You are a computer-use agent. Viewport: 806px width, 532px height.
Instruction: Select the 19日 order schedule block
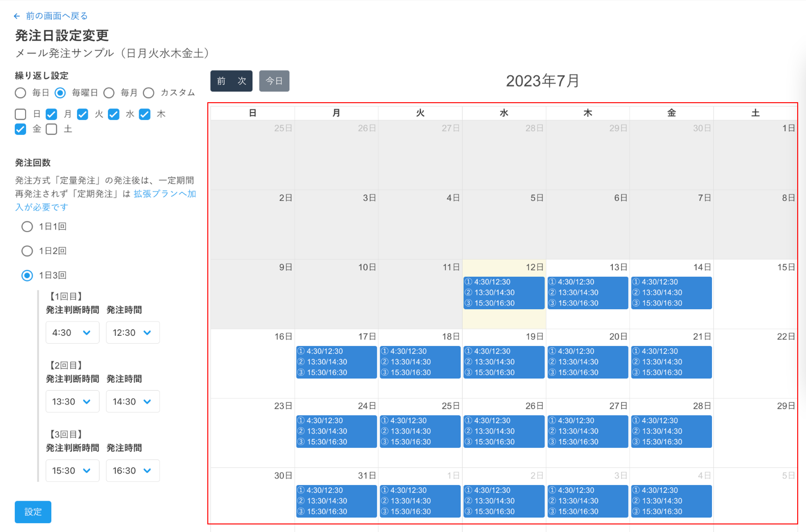(504, 362)
